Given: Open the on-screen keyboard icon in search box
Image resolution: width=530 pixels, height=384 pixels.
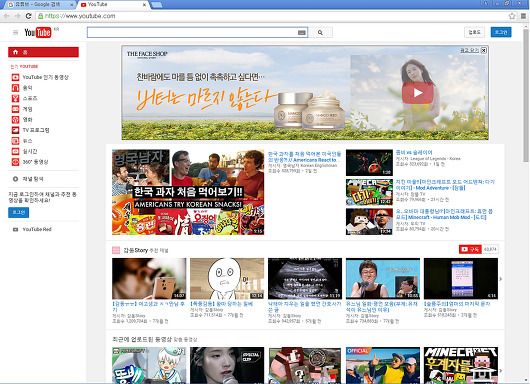Looking at the screenshot, I should [302, 32].
